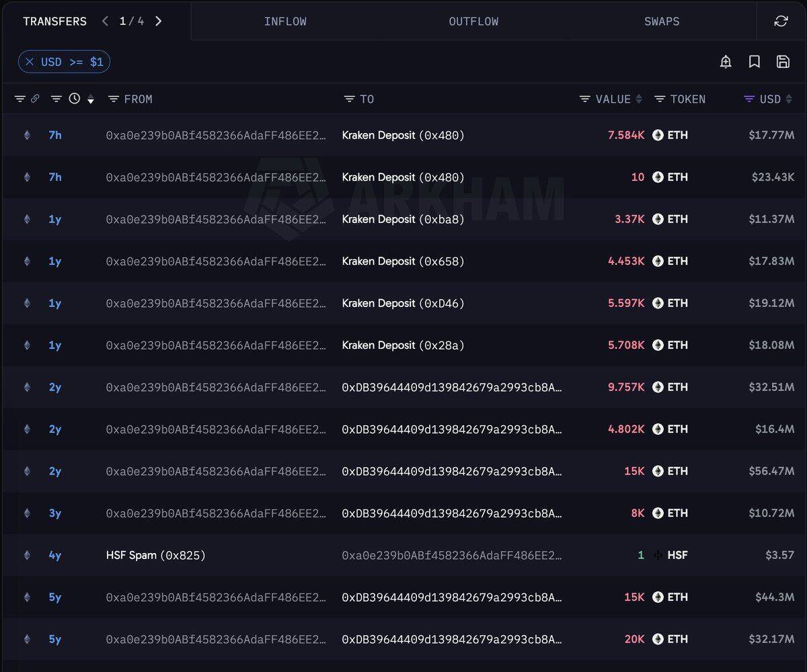This screenshot has width=807, height=672.
Task: Click the 20K ETH value
Action: (x=634, y=639)
